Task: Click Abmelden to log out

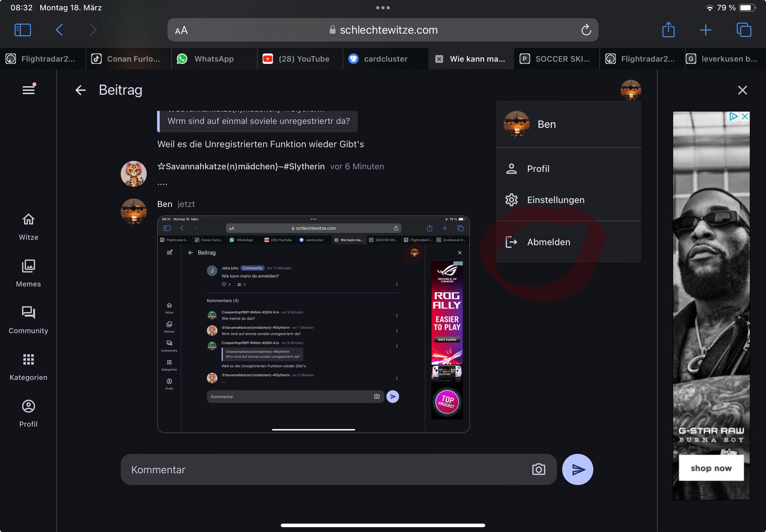Action: pos(548,242)
